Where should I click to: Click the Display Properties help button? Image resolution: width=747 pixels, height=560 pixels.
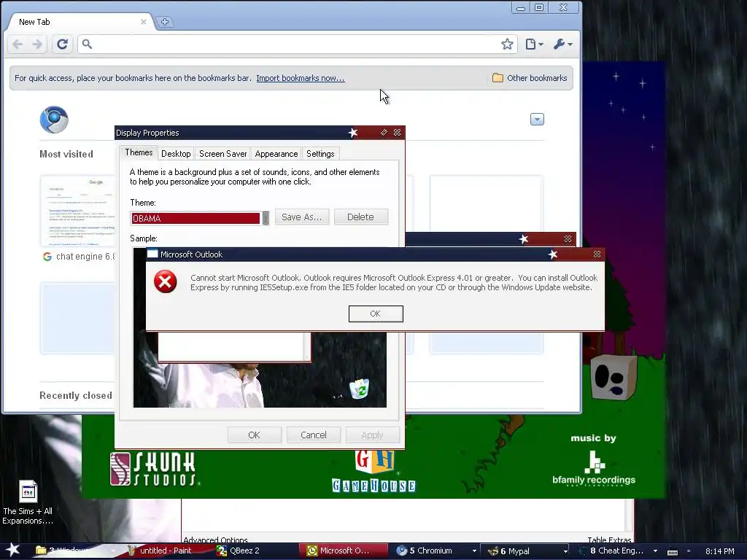[384, 133]
